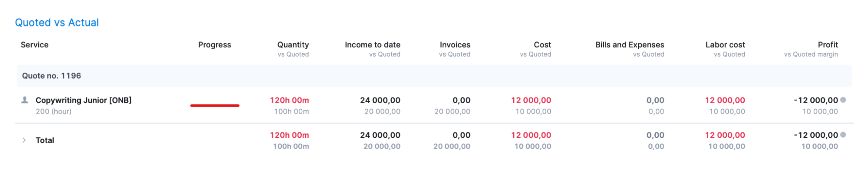The width and height of the screenshot is (868, 172).
Task: Click the Quantity column header
Action: coord(293,45)
